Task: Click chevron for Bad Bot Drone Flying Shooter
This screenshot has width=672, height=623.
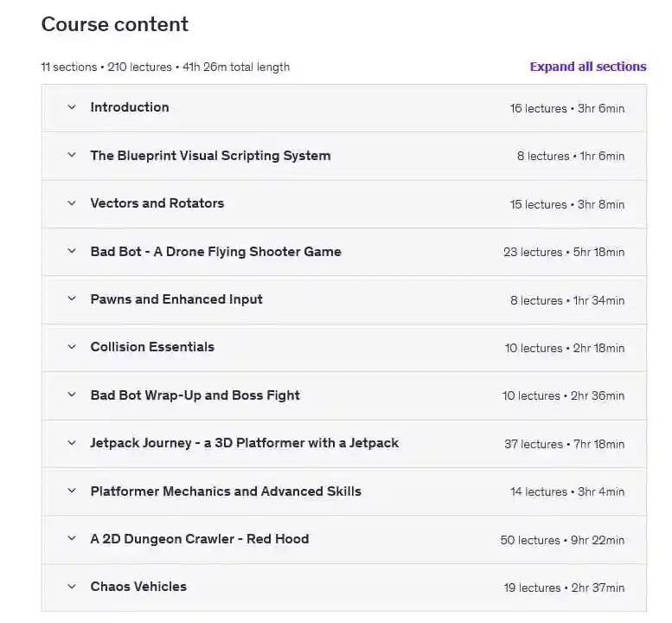Action: pyautogui.click(x=72, y=252)
